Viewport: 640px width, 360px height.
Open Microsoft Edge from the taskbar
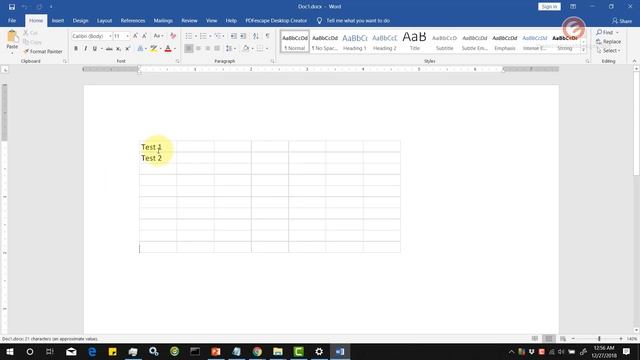[x=92, y=351]
